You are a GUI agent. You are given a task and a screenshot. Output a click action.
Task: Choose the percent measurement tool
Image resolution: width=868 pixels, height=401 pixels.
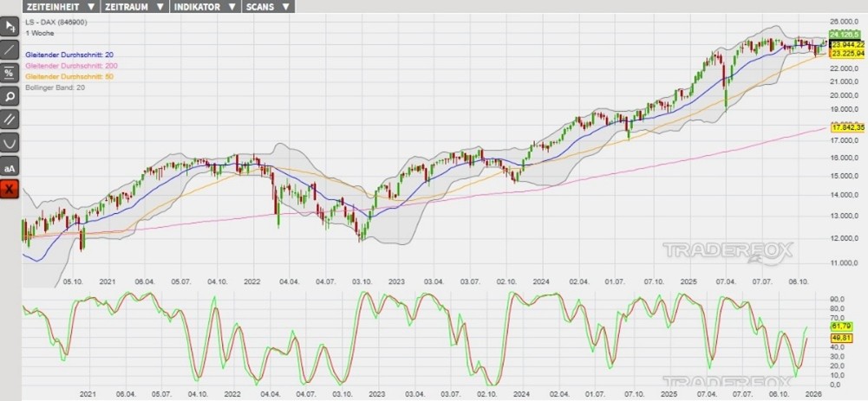[10, 73]
